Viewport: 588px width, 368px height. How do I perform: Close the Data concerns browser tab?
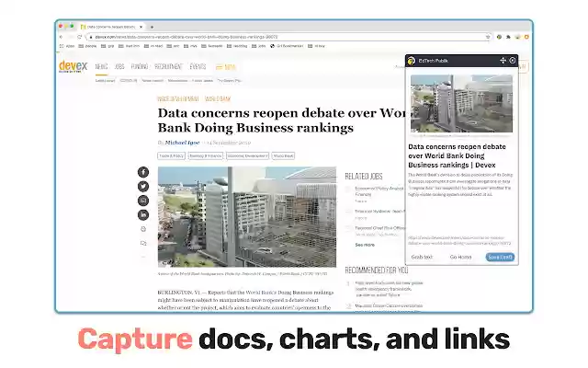141,27
